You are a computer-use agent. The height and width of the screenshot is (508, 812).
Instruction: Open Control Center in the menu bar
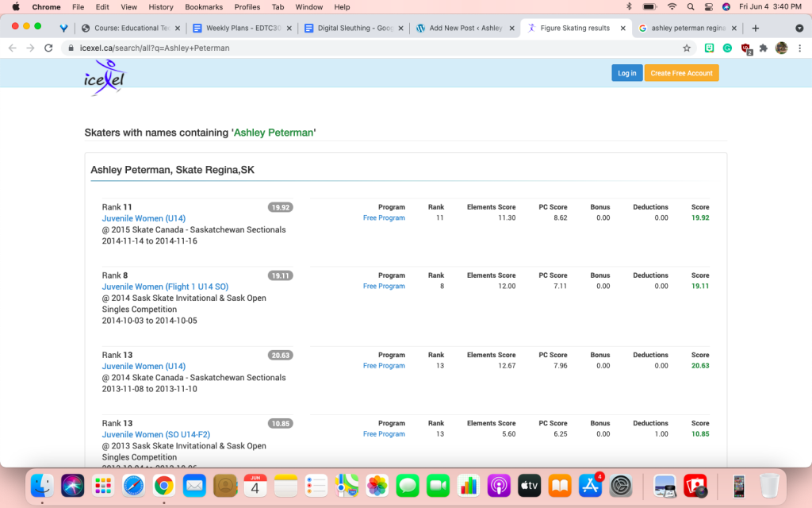point(708,6)
